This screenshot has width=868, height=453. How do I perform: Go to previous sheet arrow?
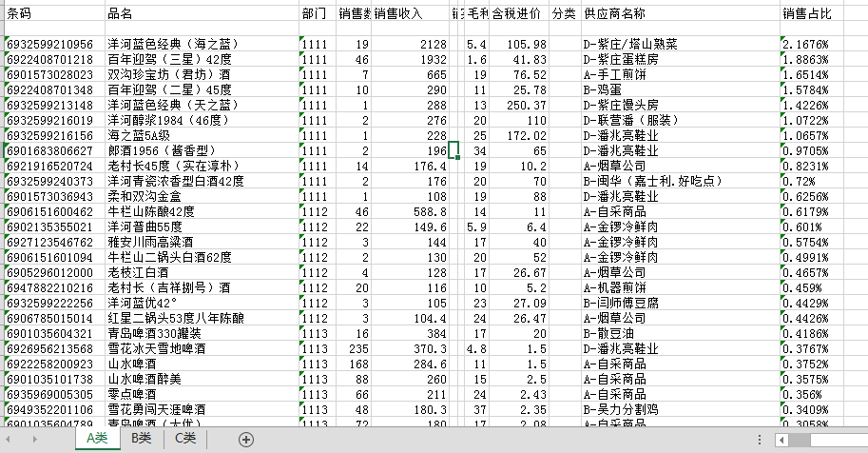9,439
